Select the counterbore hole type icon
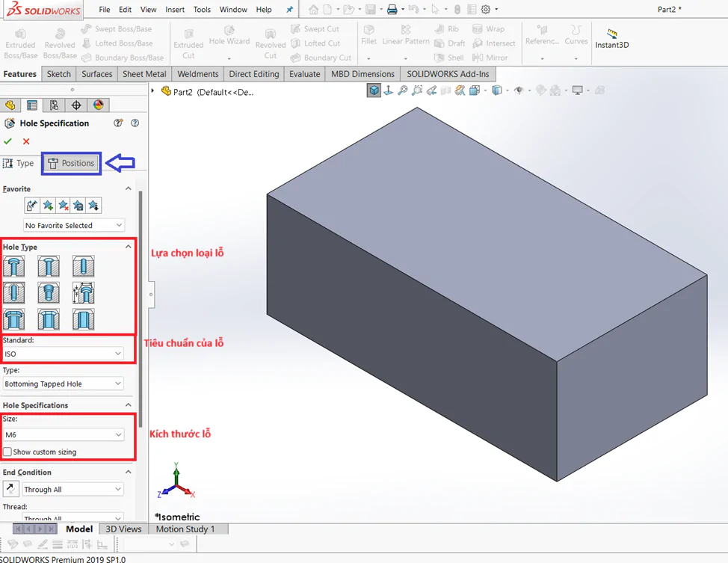728x563 pixels. pos(14,267)
